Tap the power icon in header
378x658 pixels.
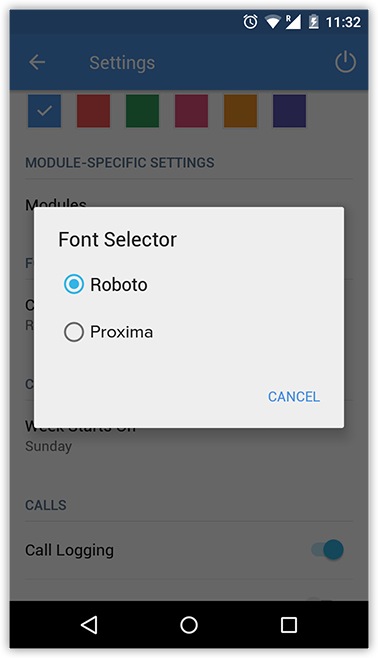click(345, 62)
